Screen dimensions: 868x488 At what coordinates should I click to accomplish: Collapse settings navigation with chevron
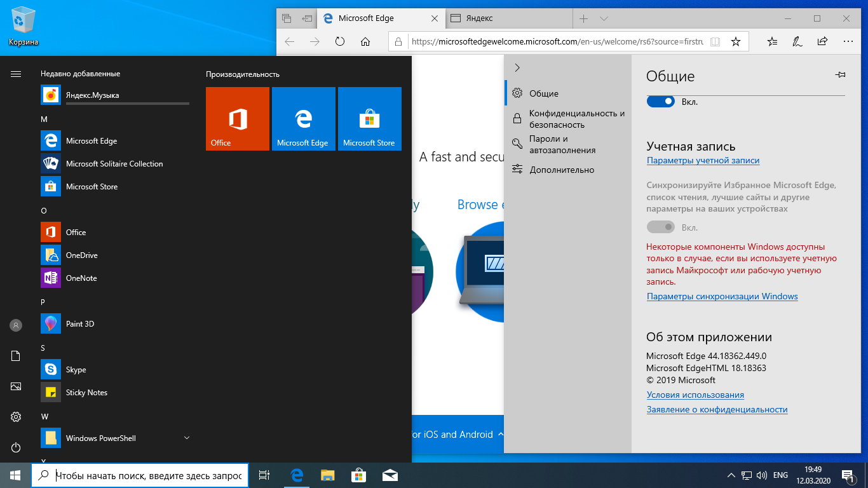[517, 67]
